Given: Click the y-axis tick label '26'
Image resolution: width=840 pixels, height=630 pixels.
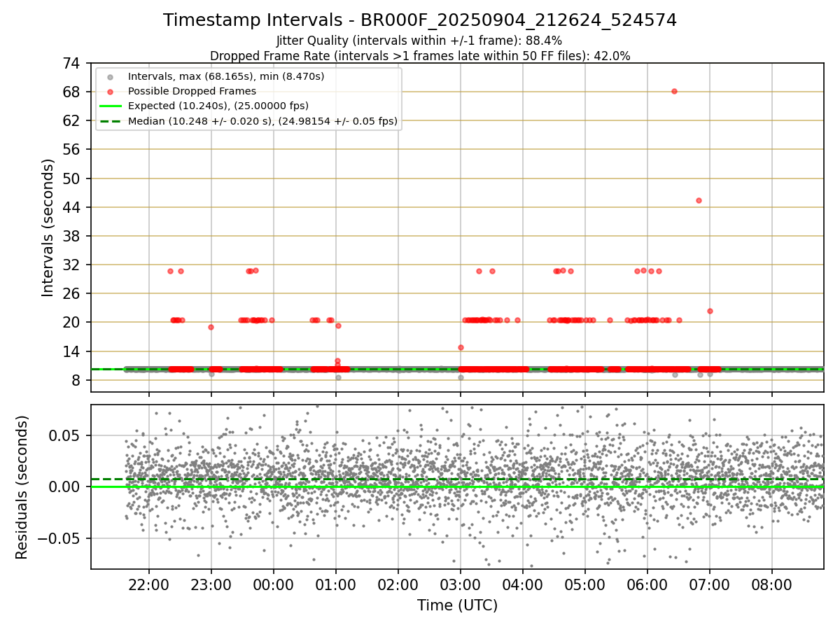Looking at the screenshot, I should point(72,293).
